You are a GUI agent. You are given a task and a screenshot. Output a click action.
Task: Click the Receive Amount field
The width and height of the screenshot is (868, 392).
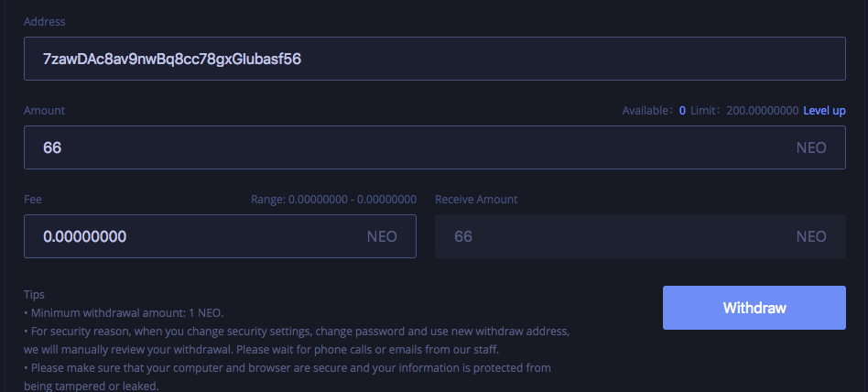[641, 236]
